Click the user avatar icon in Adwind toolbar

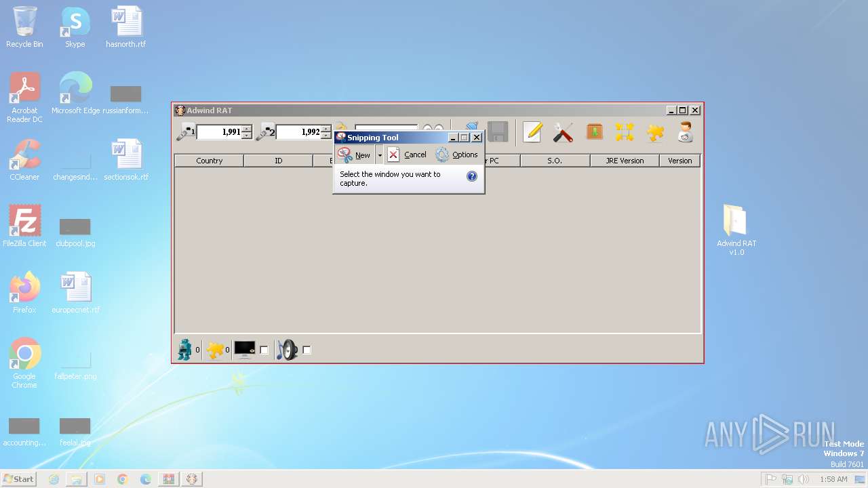click(x=685, y=132)
